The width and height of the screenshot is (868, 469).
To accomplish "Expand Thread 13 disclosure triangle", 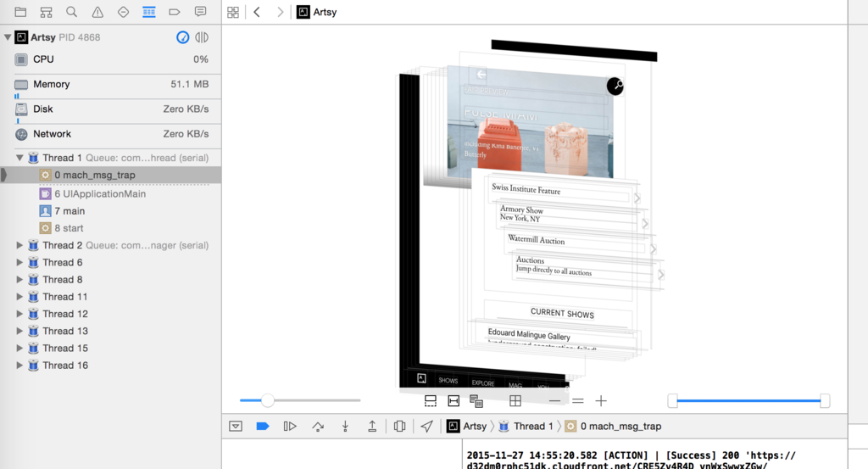I will point(19,331).
